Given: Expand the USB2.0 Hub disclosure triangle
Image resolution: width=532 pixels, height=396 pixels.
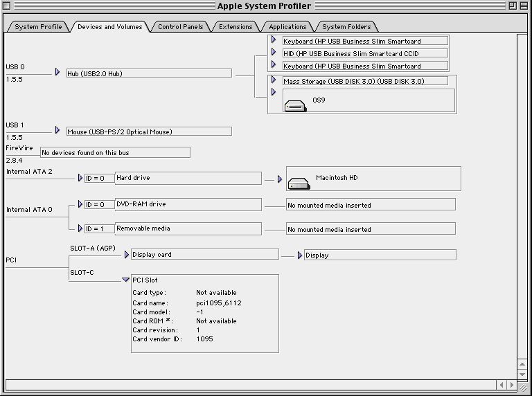Looking at the screenshot, I should tap(57, 72).
